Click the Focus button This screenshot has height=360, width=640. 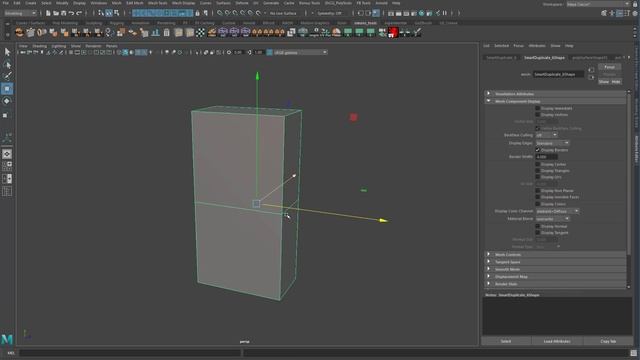pos(609,67)
